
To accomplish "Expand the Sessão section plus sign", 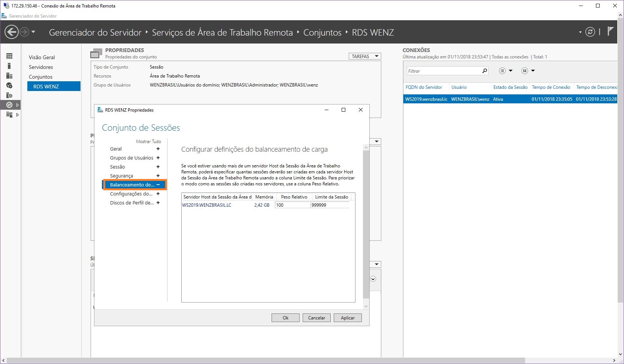I will (158, 167).
